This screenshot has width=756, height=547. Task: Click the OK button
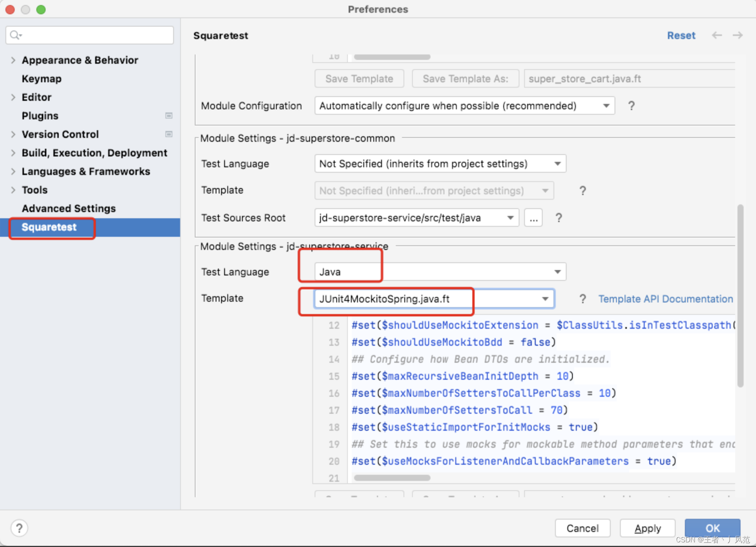click(713, 528)
